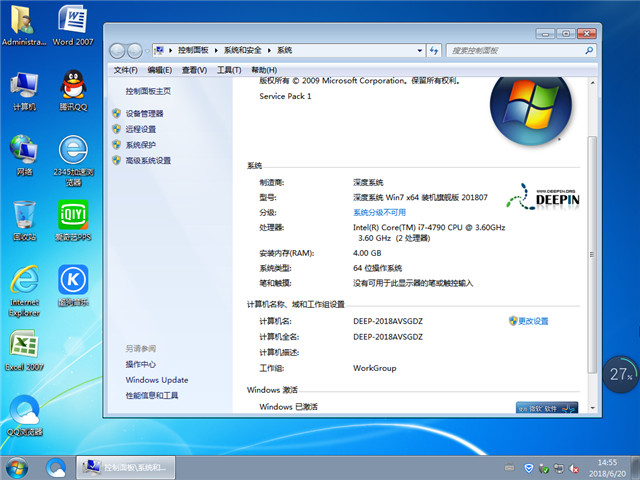
Task: Select the 回收站 recycle bin icon
Action: (x=24, y=220)
